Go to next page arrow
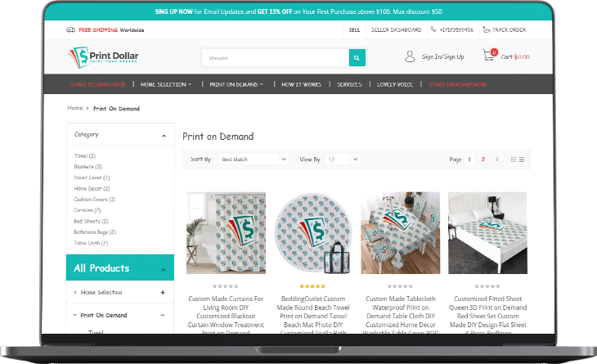Screen dimensions: 597x364 coord(497,160)
